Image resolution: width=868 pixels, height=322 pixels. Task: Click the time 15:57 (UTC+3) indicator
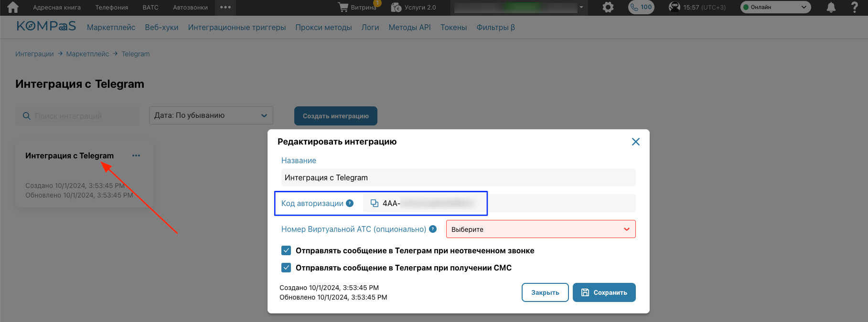[704, 7]
